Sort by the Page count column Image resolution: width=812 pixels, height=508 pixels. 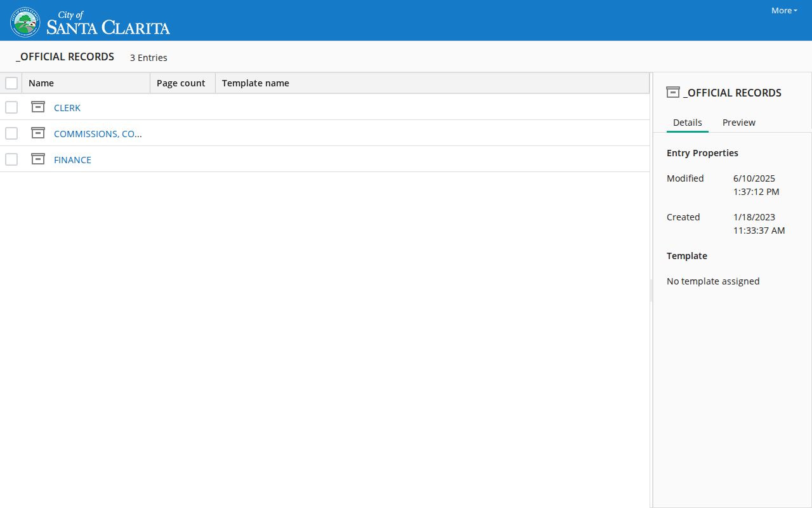coord(183,83)
